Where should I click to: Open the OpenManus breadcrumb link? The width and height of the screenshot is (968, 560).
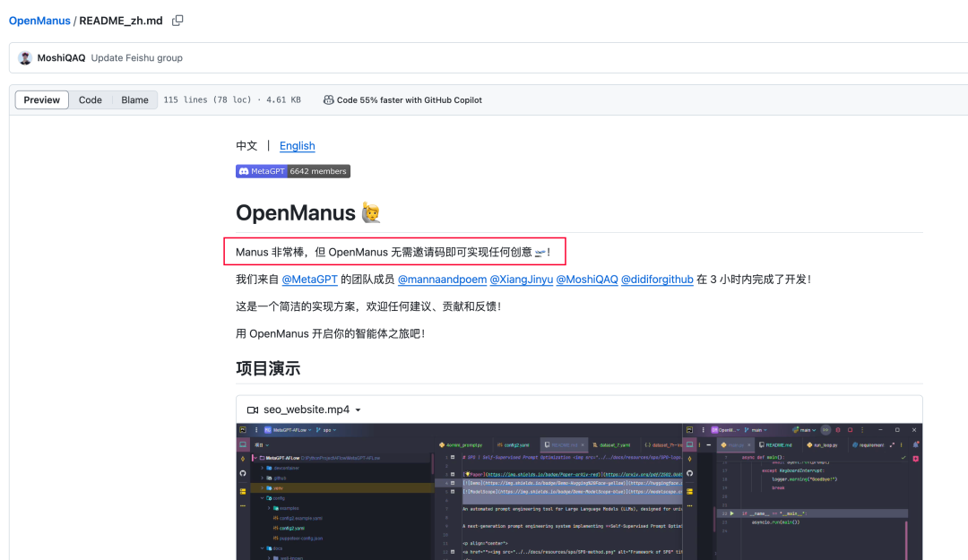click(x=39, y=21)
